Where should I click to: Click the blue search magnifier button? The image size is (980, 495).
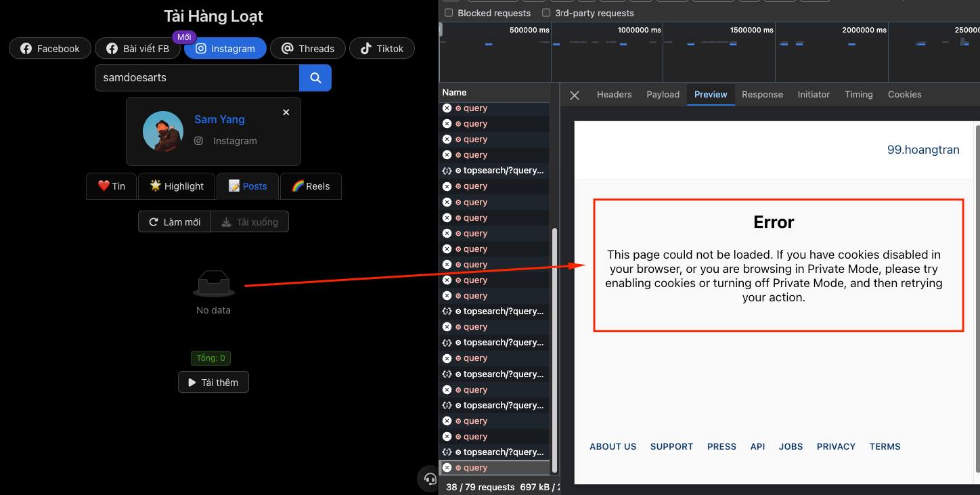(315, 78)
